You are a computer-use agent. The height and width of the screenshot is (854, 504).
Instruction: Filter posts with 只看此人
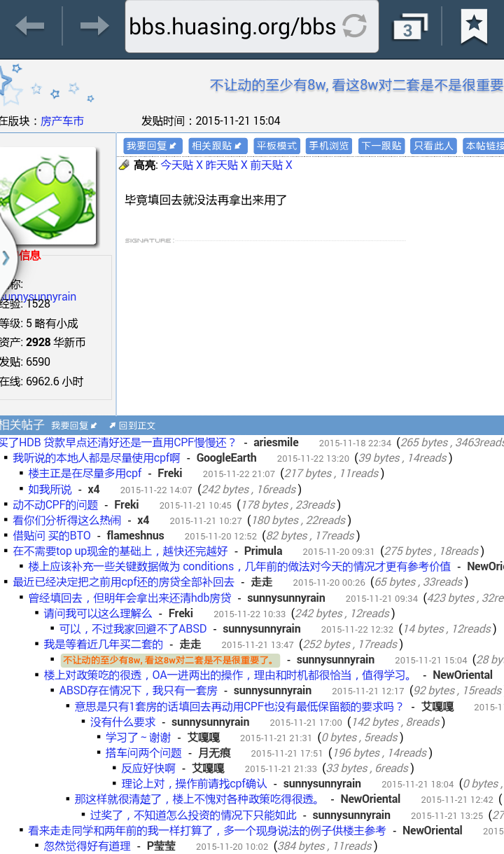pyautogui.click(x=434, y=146)
